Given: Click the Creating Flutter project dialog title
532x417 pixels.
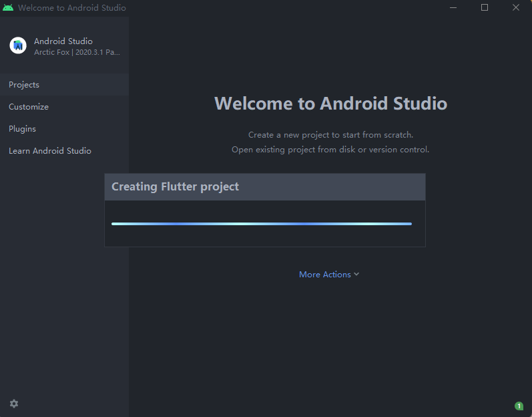Looking at the screenshot, I should [x=175, y=186].
